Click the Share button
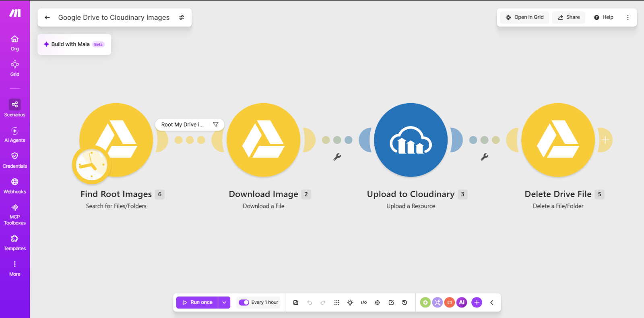644x318 pixels. pyautogui.click(x=569, y=17)
